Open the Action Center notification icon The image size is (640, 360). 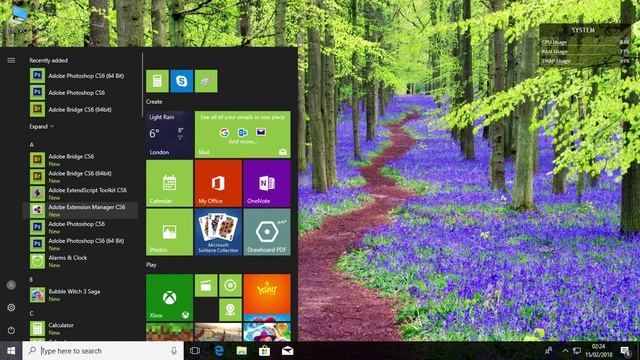coord(625,351)
